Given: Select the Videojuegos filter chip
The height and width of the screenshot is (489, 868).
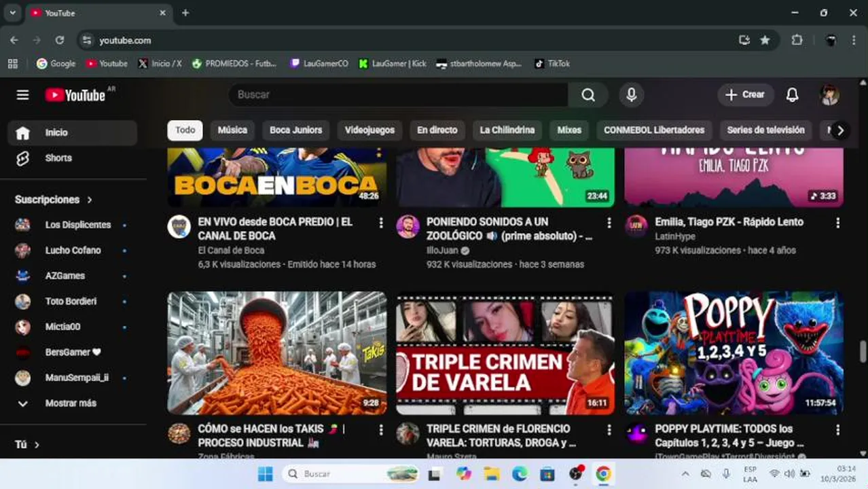Looking at the screenshot, I should click(369, 130).
